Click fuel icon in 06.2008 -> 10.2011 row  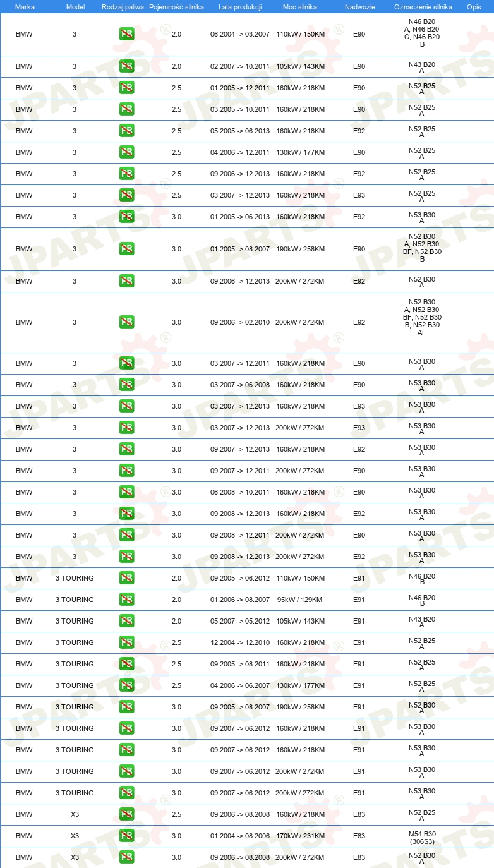126,492
